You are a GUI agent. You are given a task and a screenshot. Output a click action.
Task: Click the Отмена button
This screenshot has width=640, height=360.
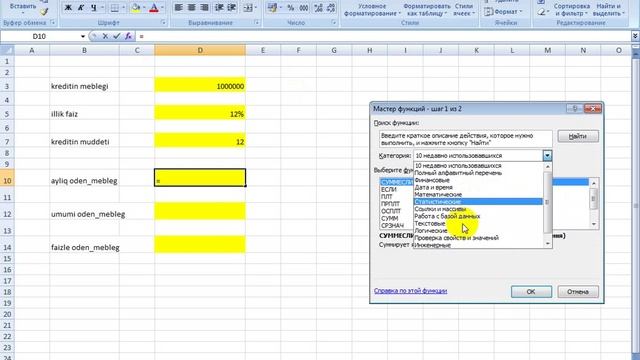tap(578, 291)
